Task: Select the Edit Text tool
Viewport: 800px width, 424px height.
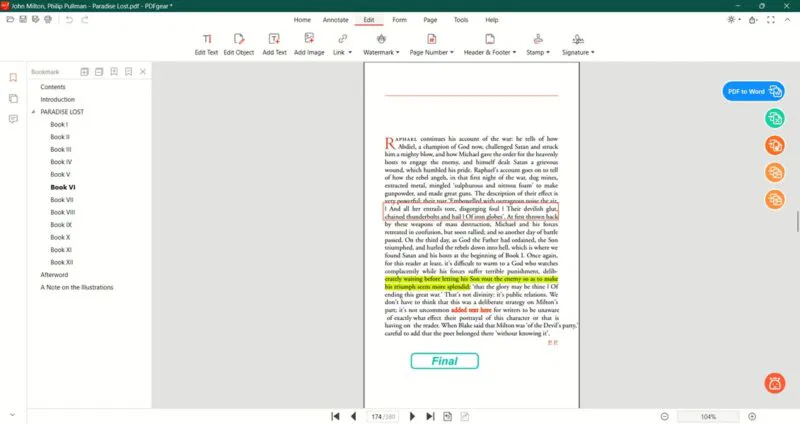Action: pyautogui.click(x=206, y=44)
